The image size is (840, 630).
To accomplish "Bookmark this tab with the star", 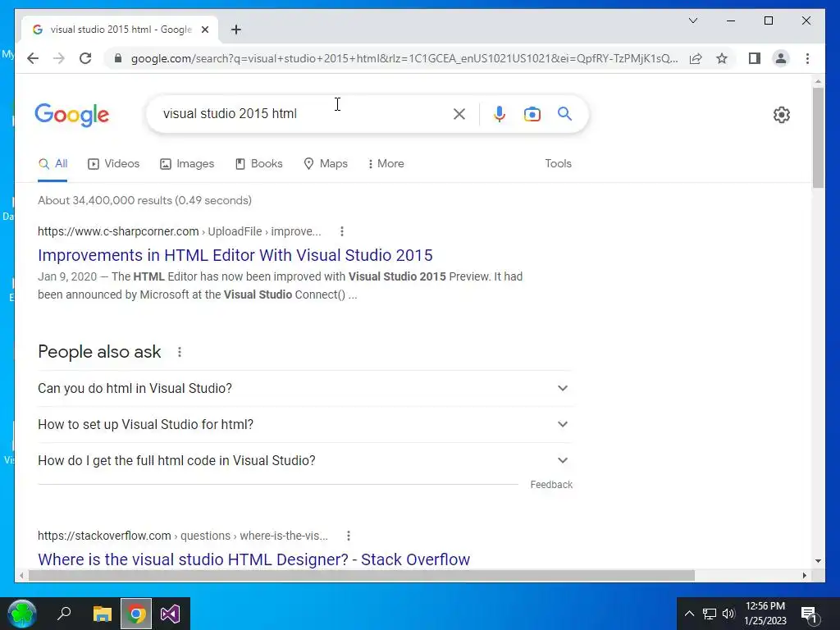I will [722, 58].
